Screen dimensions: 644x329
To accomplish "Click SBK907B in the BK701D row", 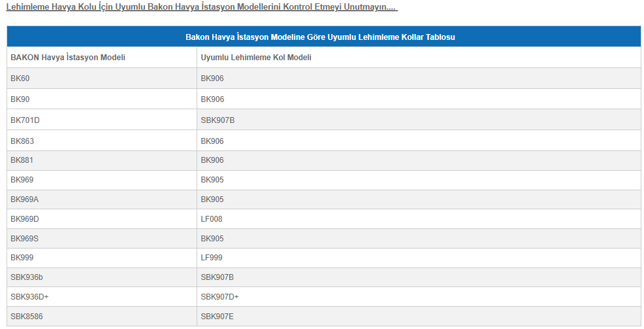I will click(x=217, y=120).
